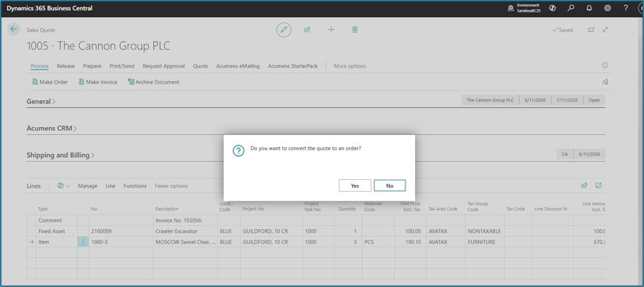This screenshot has width=644, height=287.
Task: Open the Release menu
Action: (66, 66)
